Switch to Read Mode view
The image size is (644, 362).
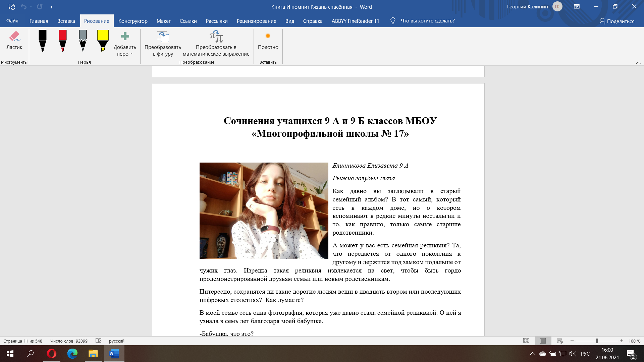coord(526,341)
